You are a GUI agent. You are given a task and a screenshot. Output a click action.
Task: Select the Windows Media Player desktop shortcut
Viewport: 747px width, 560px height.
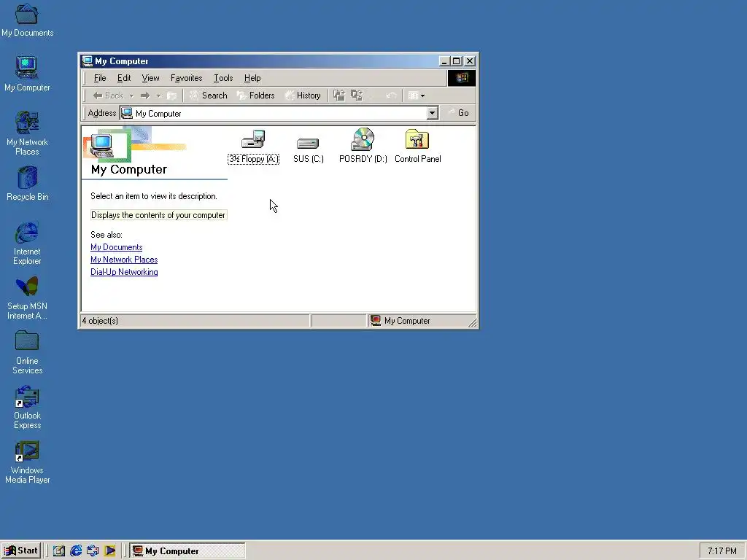[27, 462]
